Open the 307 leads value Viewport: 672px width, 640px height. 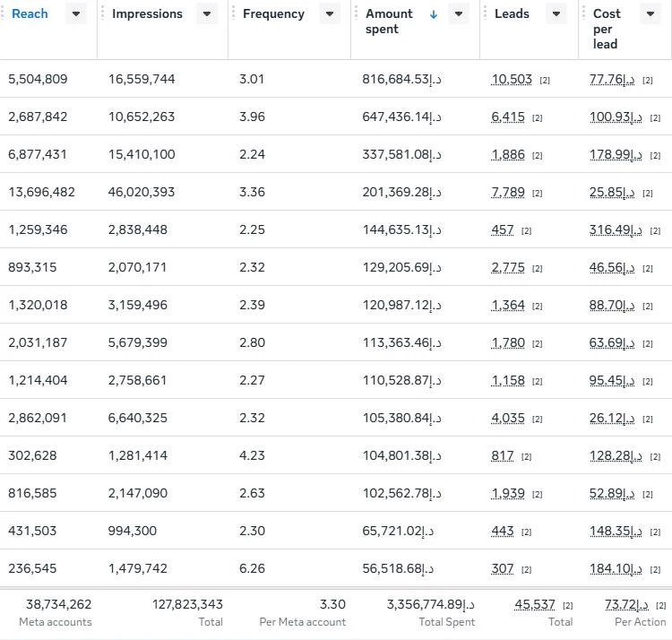tap(503, 569)
